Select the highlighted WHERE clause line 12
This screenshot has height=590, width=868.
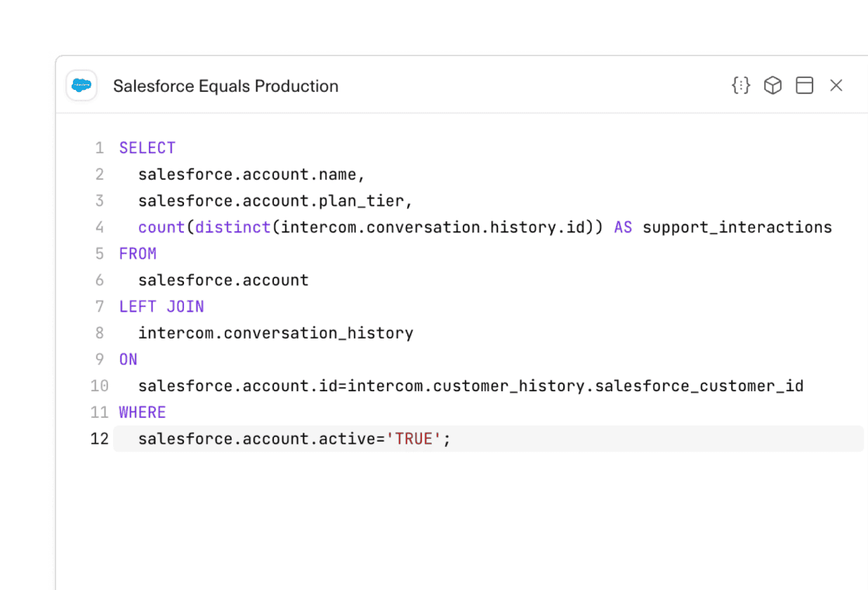click(x=293, y=438)
